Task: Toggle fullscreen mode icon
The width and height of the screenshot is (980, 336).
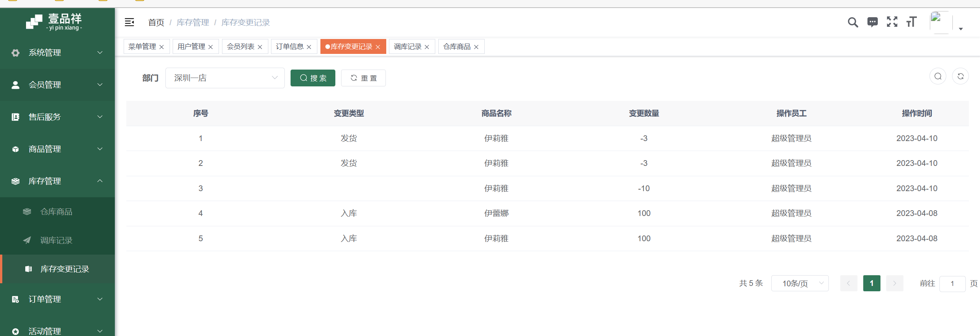Action: click(892, 22)
